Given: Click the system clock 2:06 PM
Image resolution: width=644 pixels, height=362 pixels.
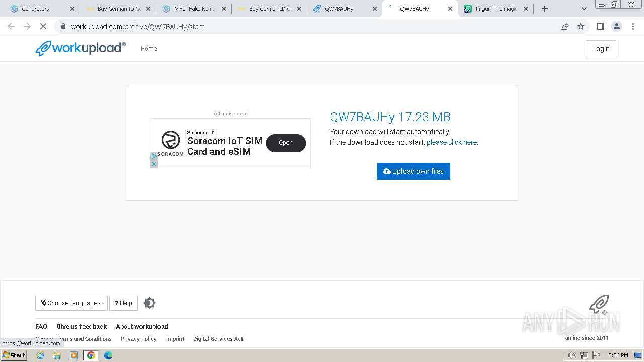Looking at the screenshot, I should (x=618, y=355).
